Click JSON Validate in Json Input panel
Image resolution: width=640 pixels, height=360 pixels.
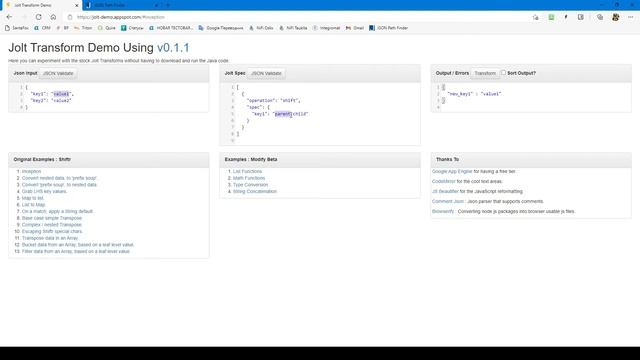tap(58, 73)
